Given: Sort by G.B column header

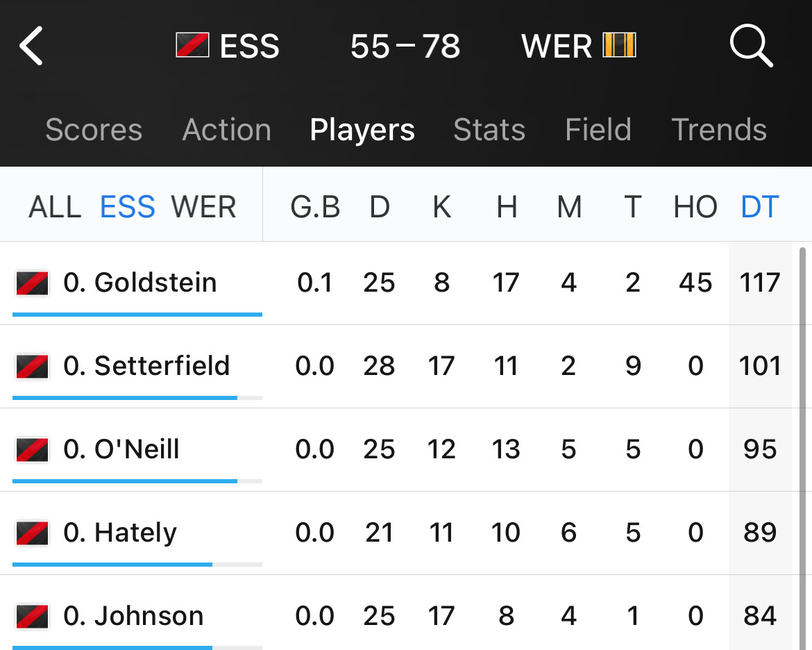Looking at the screenshot, I should [x=315, y=207].
